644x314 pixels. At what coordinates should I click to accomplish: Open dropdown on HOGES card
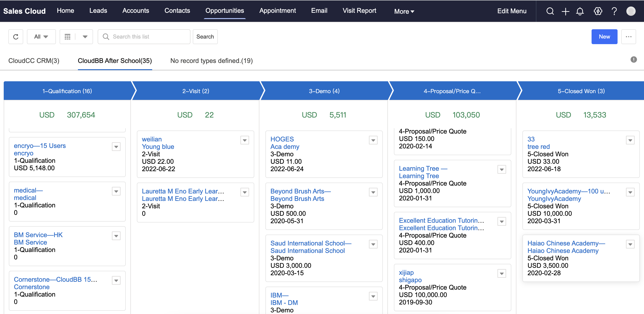373,140
